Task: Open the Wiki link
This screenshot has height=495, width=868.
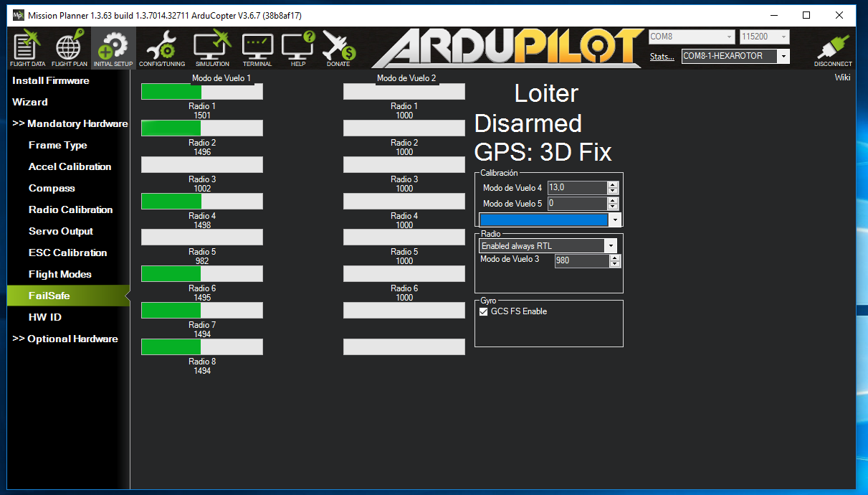Action: (842, 77)
